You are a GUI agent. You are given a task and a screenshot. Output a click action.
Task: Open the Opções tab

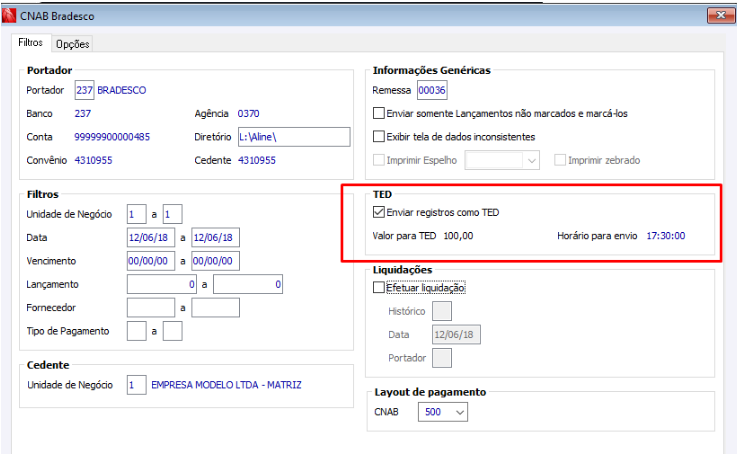(x=72, y=44)
